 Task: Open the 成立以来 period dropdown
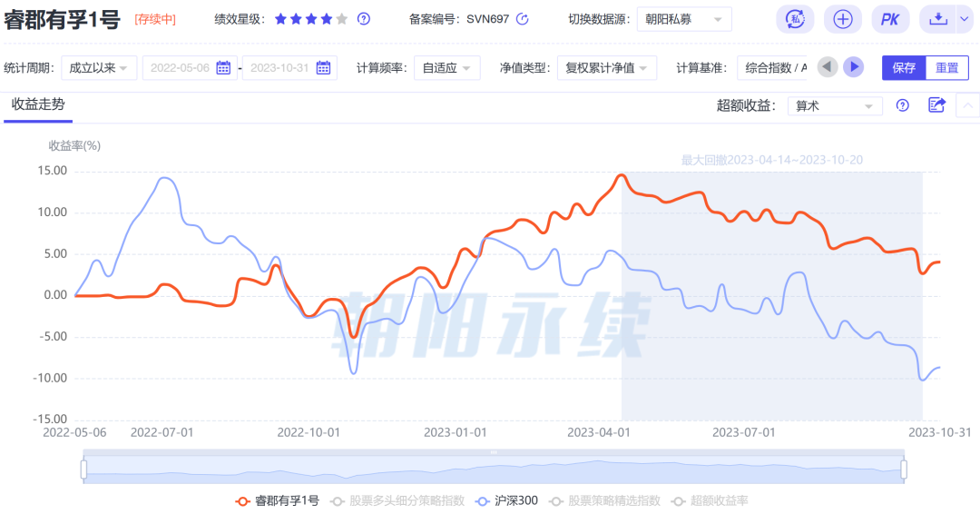coord(99,67)
